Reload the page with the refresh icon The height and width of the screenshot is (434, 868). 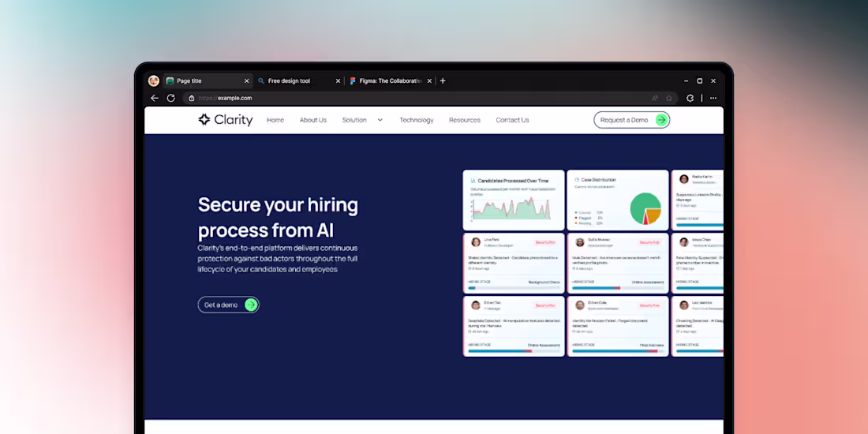pos(171,98)
